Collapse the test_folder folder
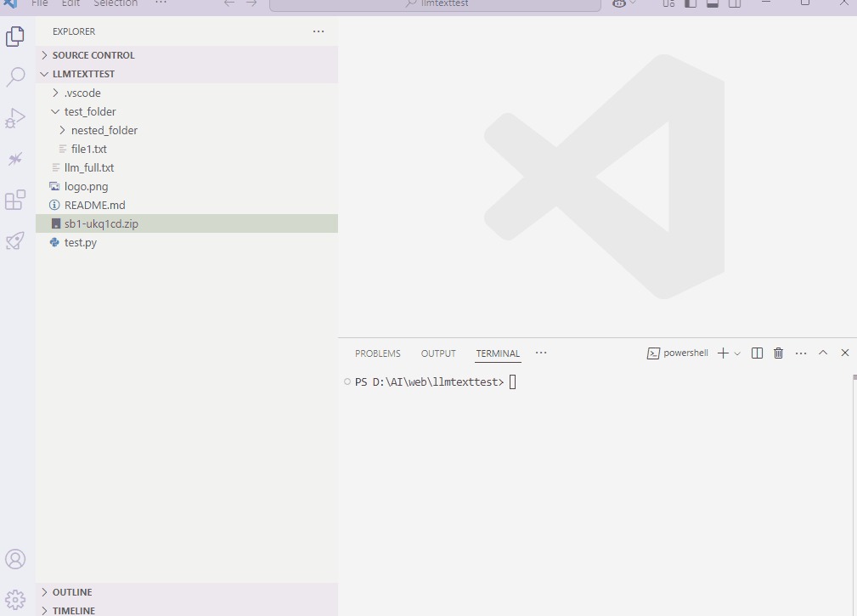The image size is (857, 616). pos(187,111)
